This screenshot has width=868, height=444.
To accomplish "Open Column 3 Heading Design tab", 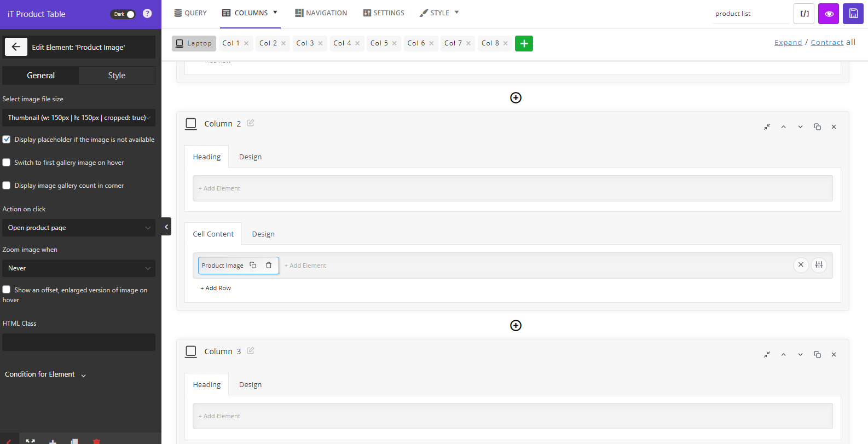I will (250, 384).
